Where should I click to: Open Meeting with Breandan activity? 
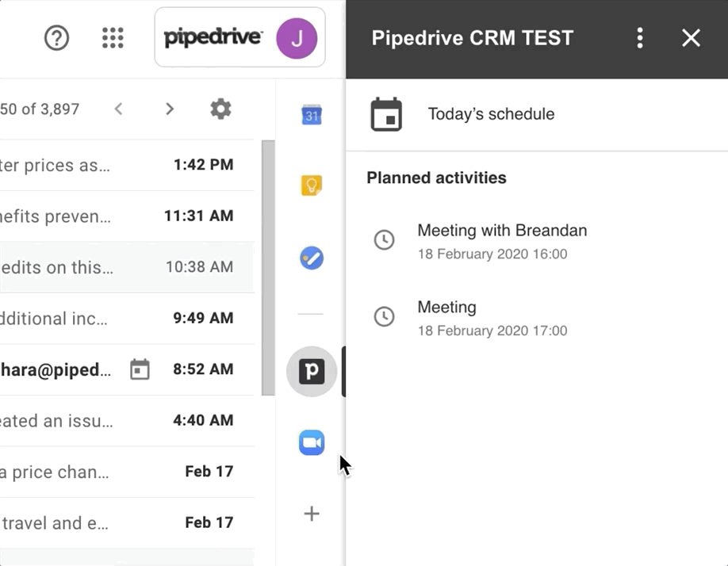tap(502, 231)
